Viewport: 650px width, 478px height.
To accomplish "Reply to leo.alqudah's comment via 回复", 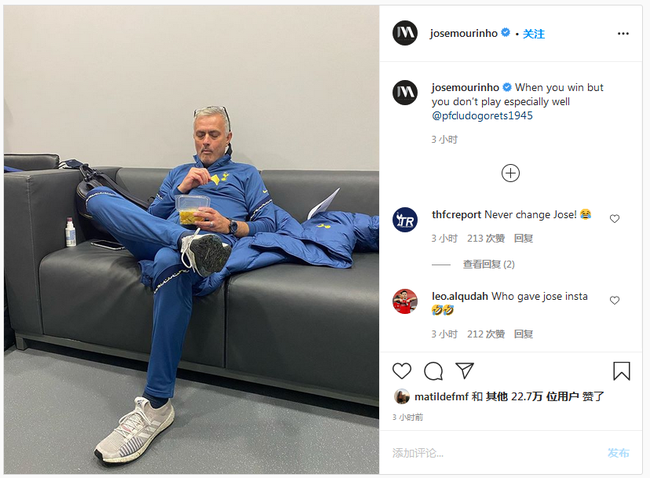I will (x=523, y=334).
